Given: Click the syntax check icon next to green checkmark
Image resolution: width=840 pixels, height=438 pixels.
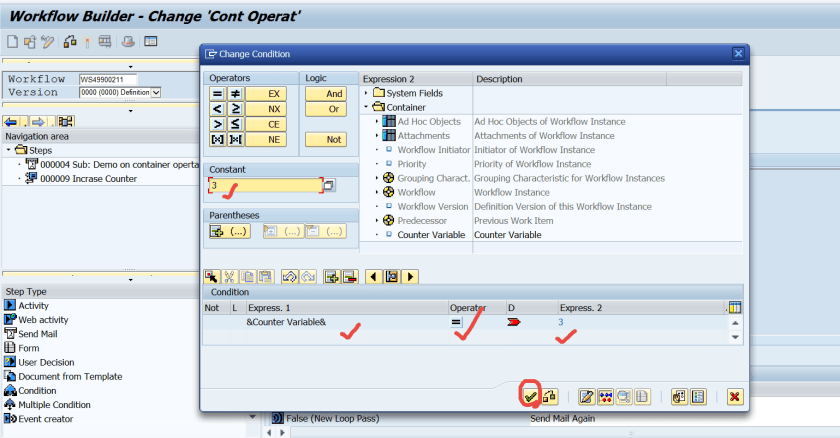Looking at the screenshot, I should (550, 397).
